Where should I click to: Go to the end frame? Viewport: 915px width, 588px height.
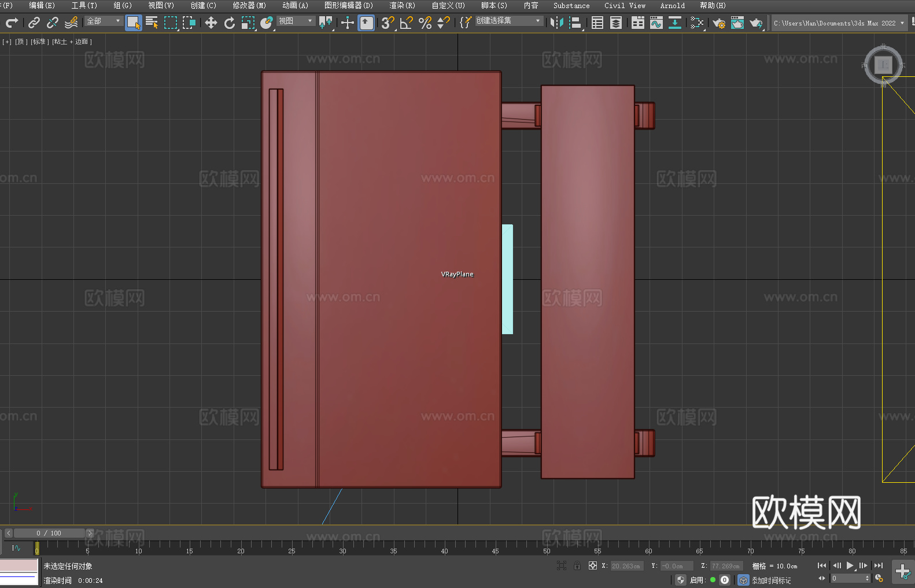[879, 565]
